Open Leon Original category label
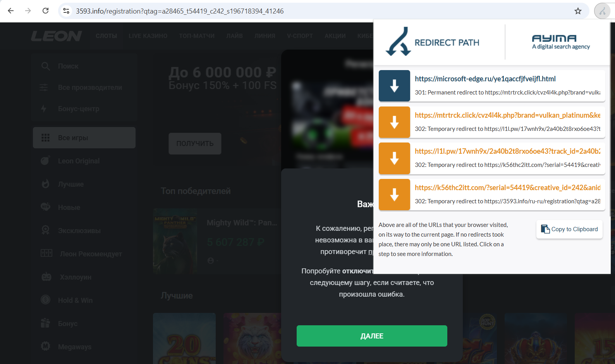The image size is (615, 364). click(x=79, y=161)
